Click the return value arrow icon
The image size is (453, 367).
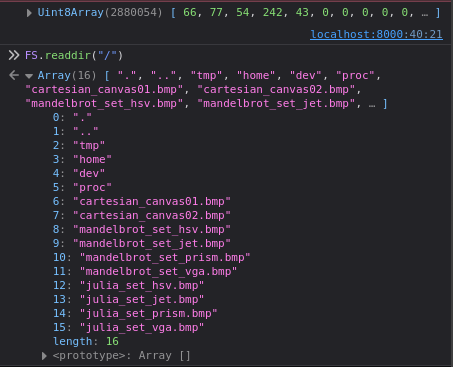14,75
